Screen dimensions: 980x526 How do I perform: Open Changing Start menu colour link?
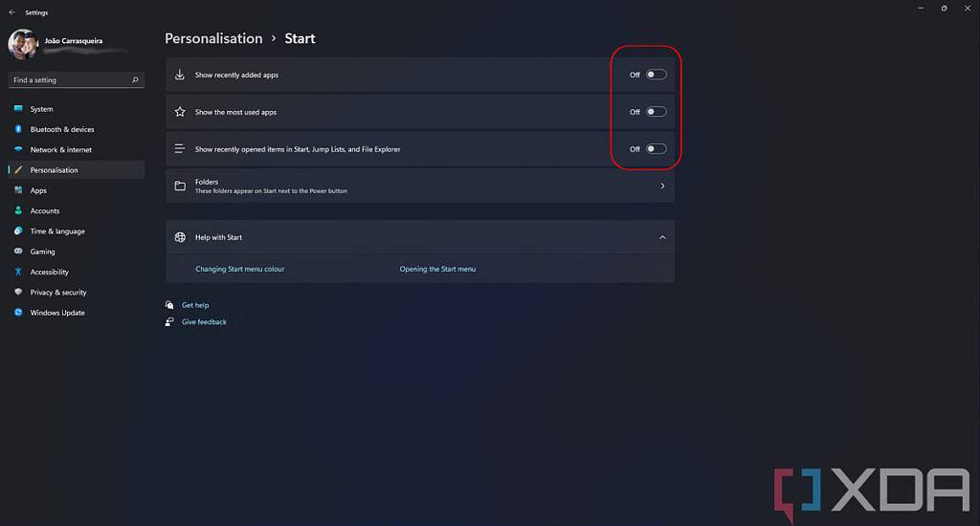coord(240,270)
